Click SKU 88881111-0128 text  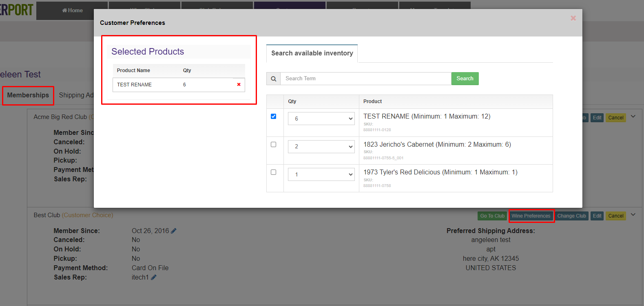tap(377, 130)
